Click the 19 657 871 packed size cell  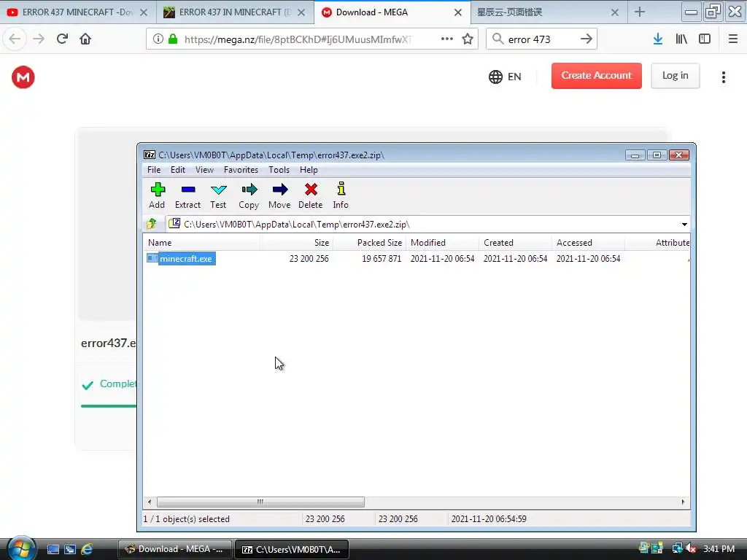381,259
